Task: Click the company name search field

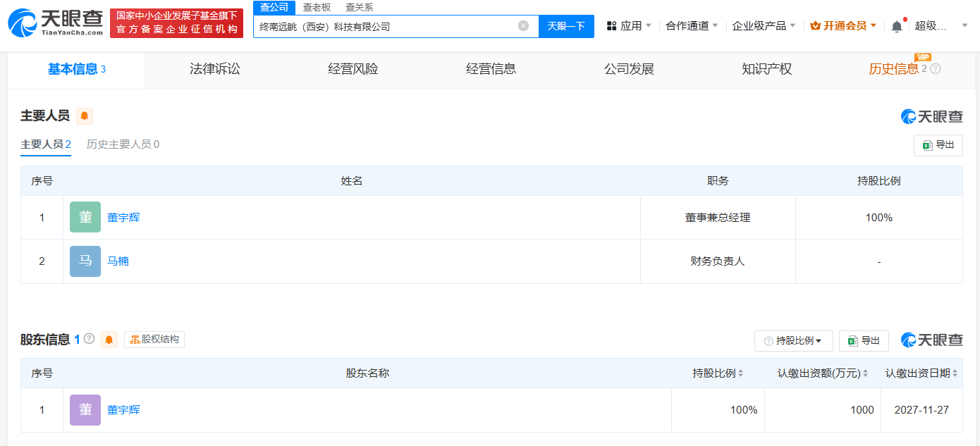Action: [384, 27]
